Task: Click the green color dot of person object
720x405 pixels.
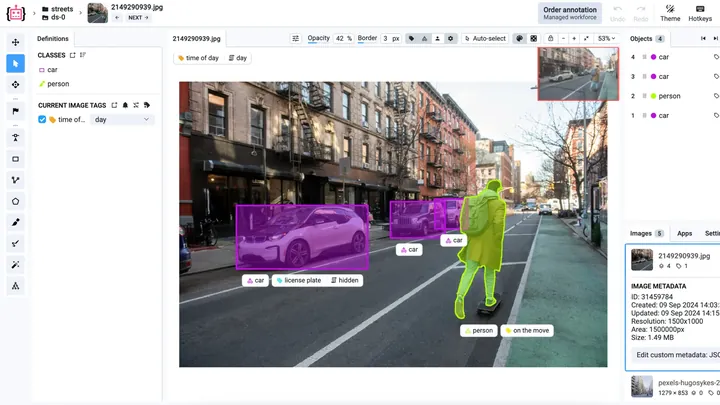Action: point(653,96)
